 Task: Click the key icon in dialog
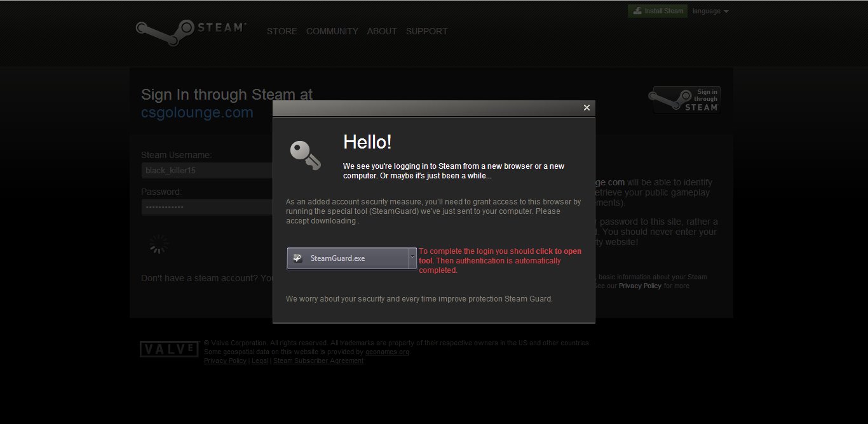[306, 156]
